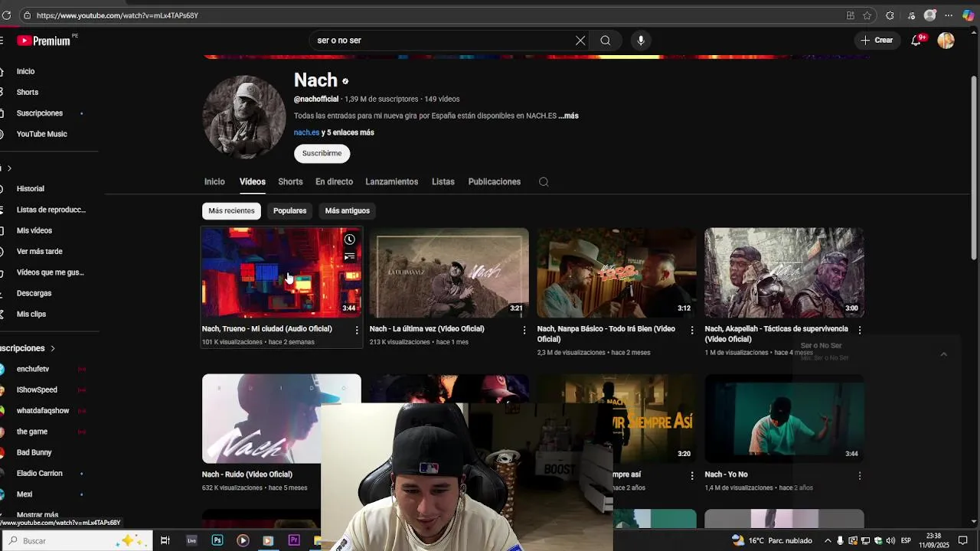
Task: Open options menu for Tácticas de supervivencia video
Action: (860, 330)
